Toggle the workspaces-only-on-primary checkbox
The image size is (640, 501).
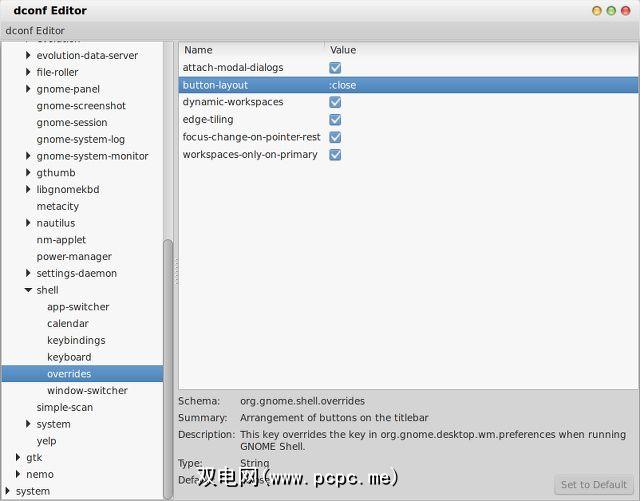tap(335, 155)
